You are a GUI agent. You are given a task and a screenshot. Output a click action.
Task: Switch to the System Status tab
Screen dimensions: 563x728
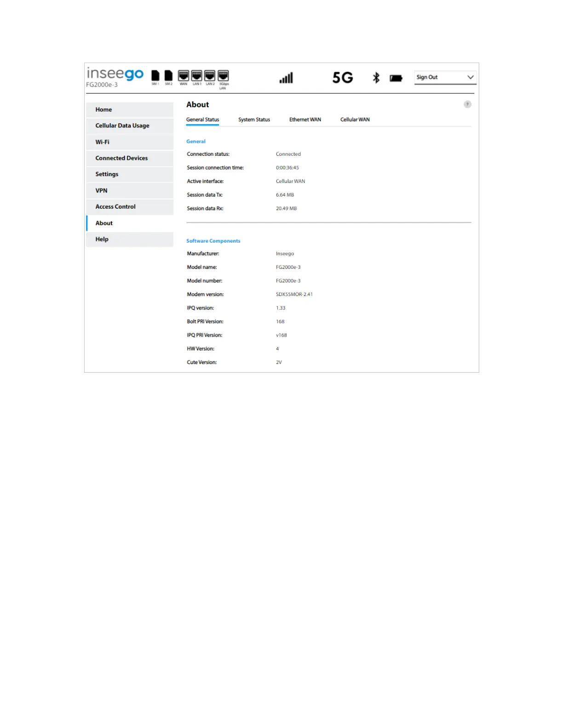coord(254,119)
